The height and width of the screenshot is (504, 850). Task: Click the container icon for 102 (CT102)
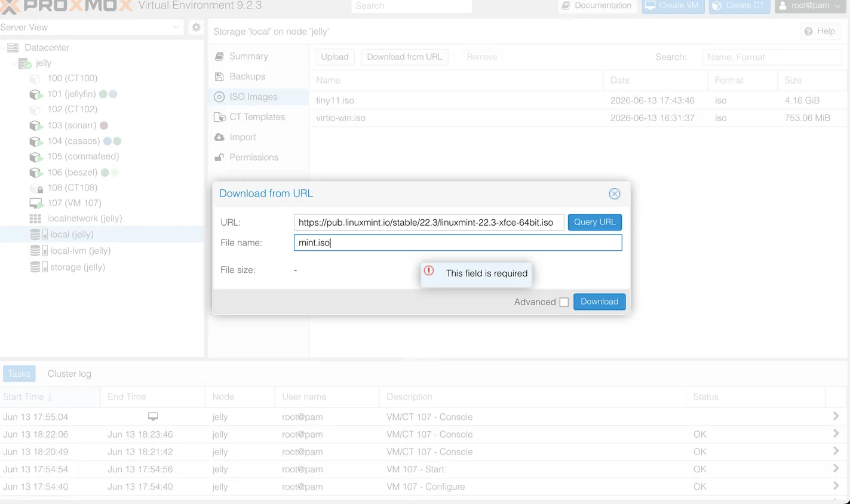click(x=35, y=110)
